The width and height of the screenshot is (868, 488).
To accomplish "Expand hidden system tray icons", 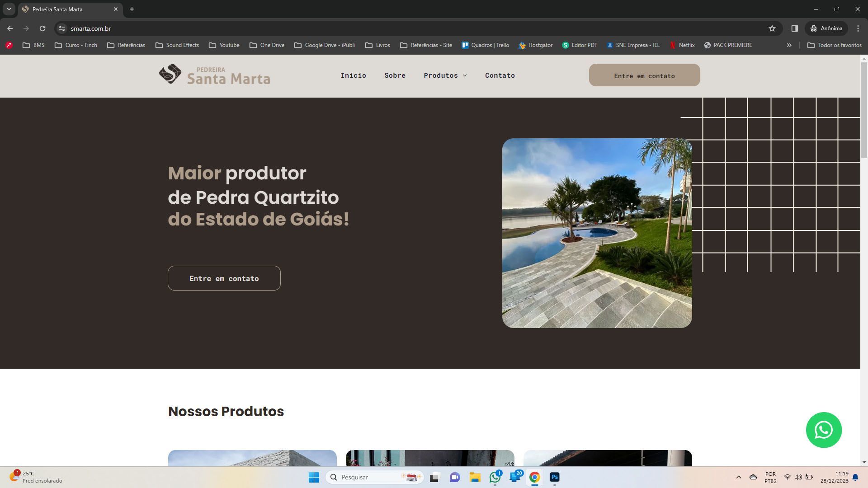I will click(739, 477).
